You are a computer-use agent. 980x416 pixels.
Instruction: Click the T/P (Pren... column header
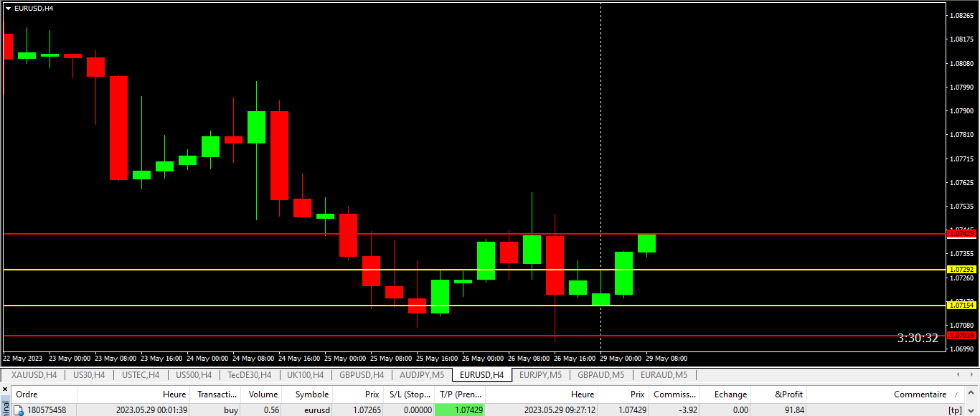(x=460, y=394)
